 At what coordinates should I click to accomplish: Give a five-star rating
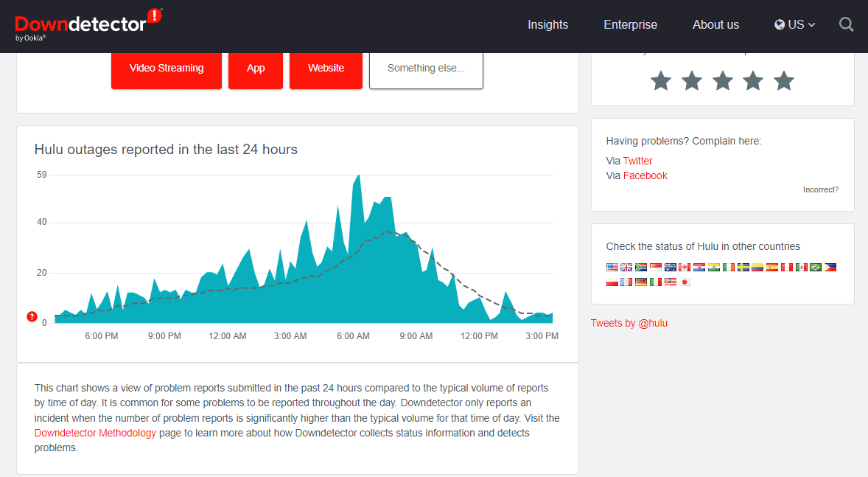783,81
